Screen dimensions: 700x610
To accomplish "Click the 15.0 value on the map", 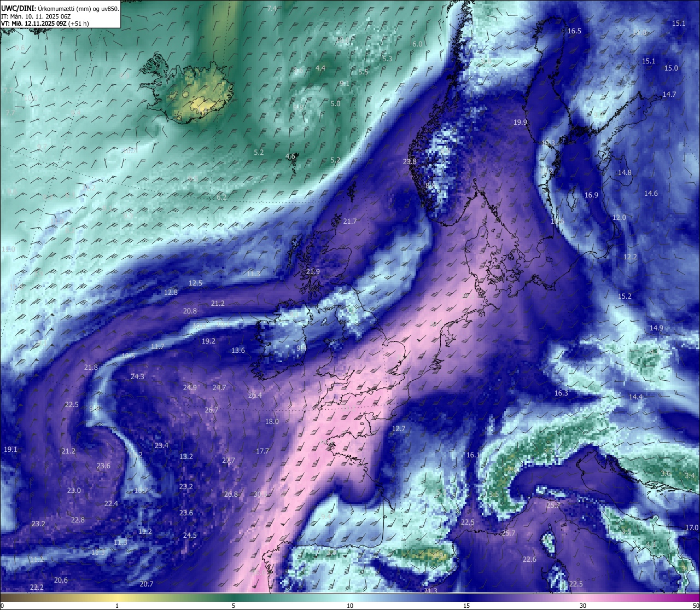I will pos(671,68).
